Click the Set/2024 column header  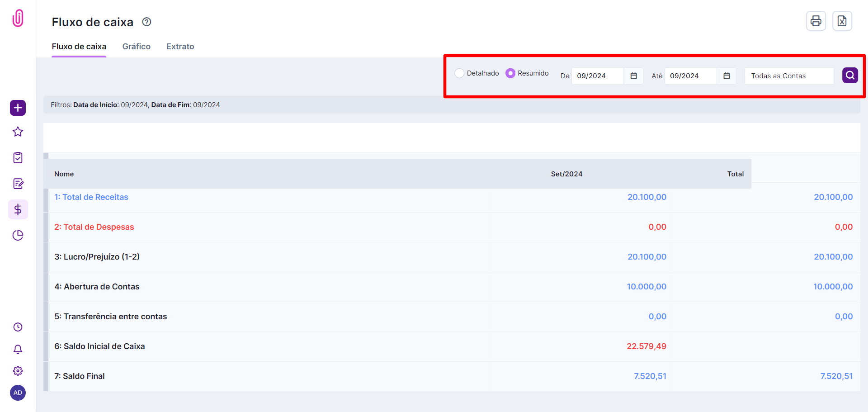click(566, 174)
